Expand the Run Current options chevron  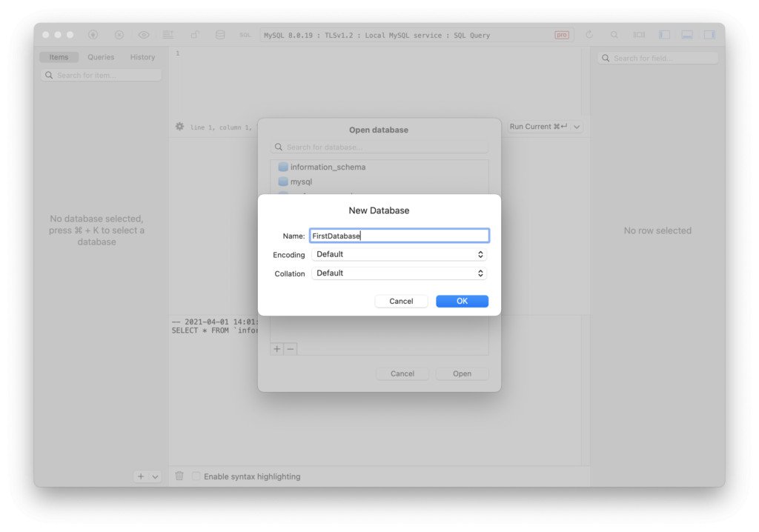coord(577,126)
